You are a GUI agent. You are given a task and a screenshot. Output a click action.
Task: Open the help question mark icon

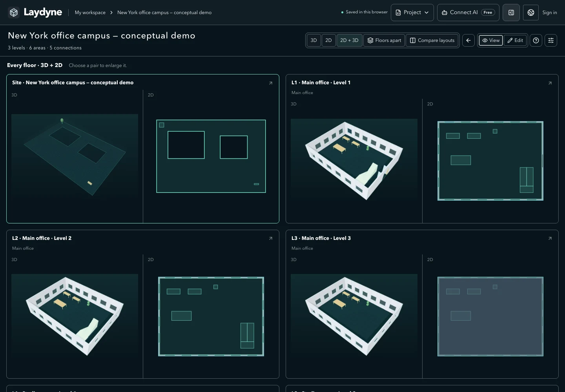pos(536,40)
